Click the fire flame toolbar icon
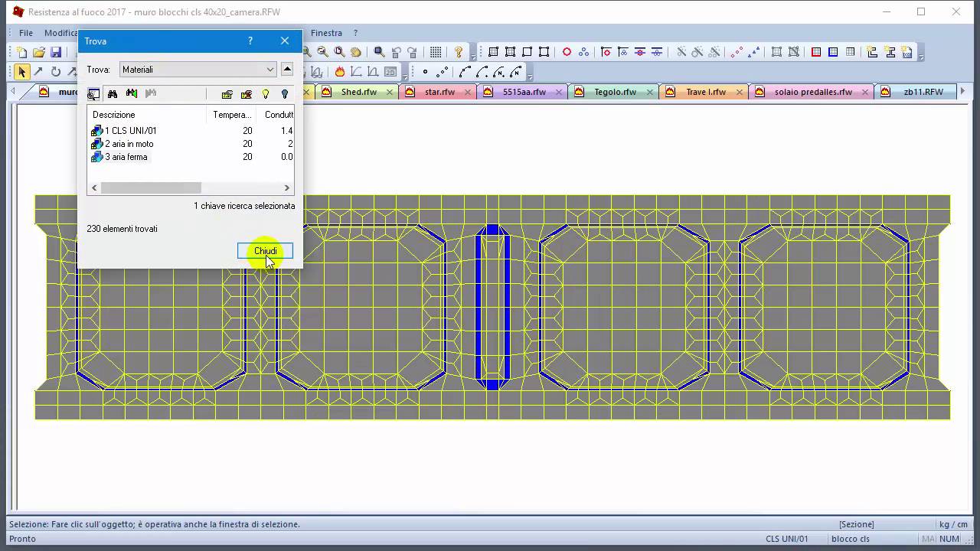This screenshot has width=980, height=551. [339, 72]
